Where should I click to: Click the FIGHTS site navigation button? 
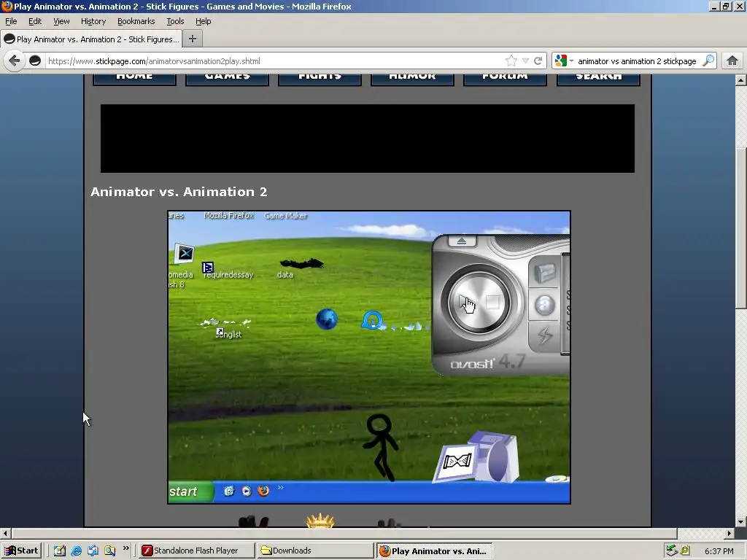(x=320, y=79)
